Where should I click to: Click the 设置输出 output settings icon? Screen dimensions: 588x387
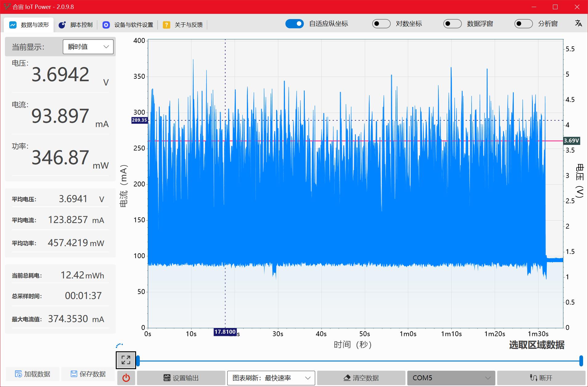point(167,378)
